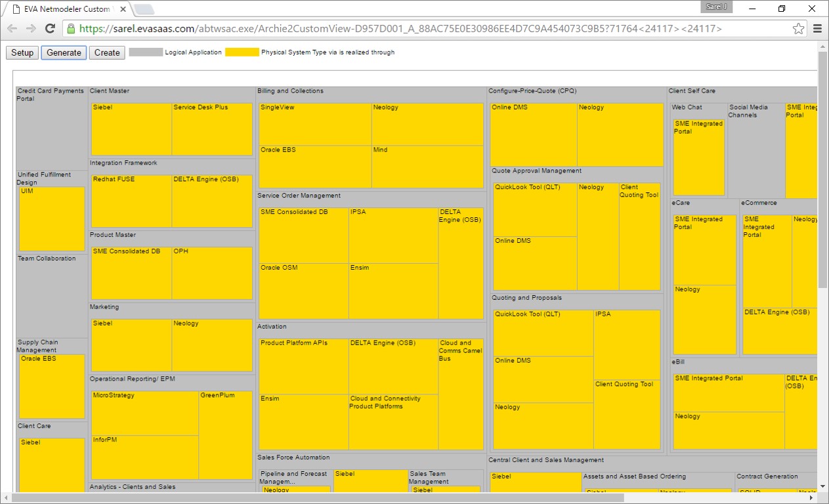The height and width of the screenshot is (504, 829).
Task: Select SME Integrated Portal box under Web Chat
Action: click(699, 157)
